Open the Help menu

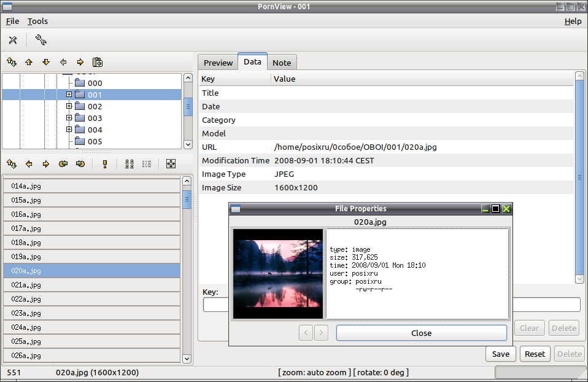(x=573, y=21)
